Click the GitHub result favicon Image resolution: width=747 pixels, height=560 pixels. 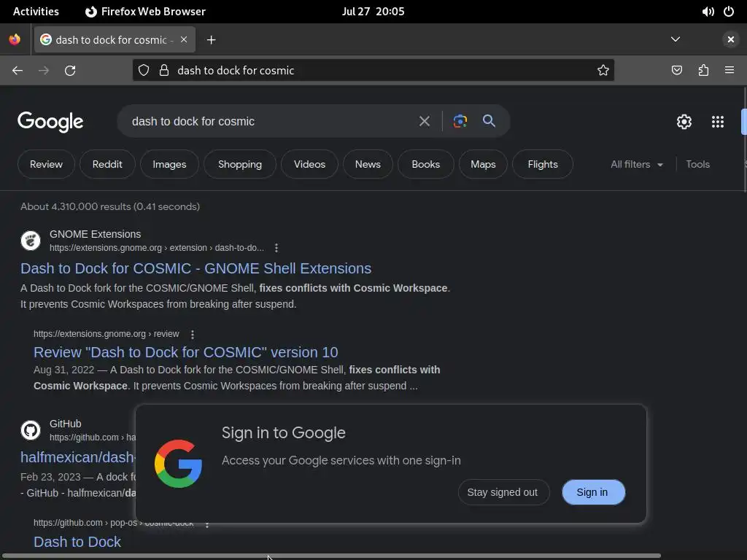click(31, 430)
